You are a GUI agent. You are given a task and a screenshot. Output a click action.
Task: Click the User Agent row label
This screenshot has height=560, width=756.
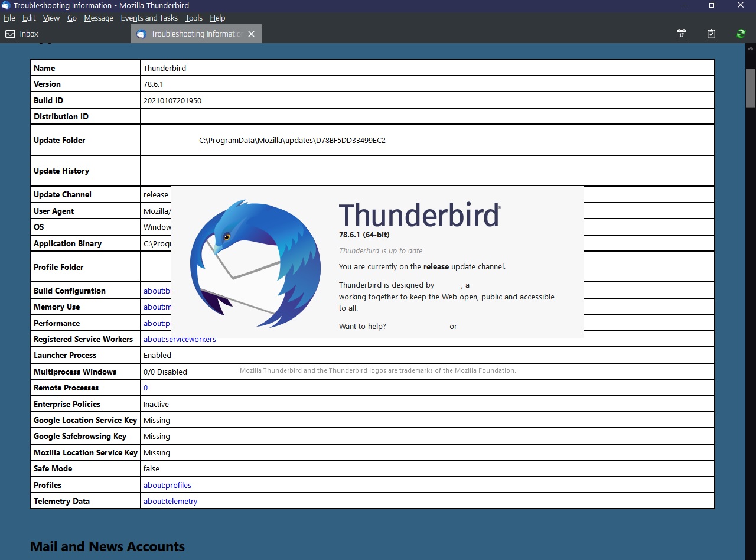coord(54,211)
